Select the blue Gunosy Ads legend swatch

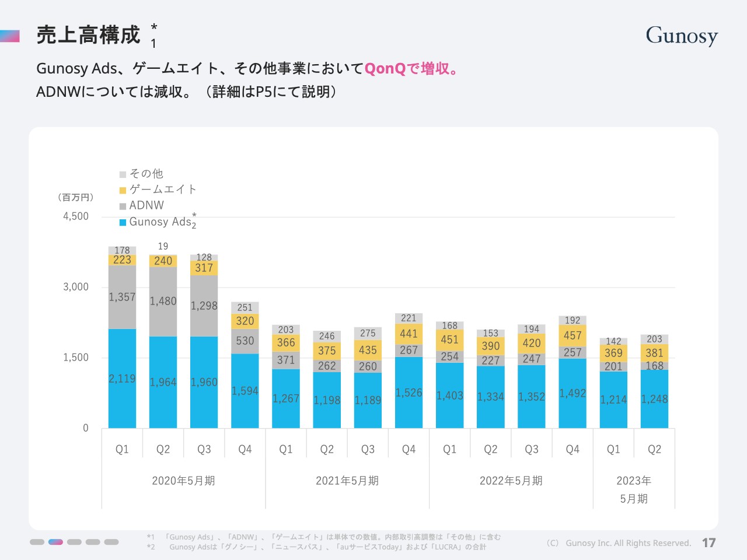123,222
